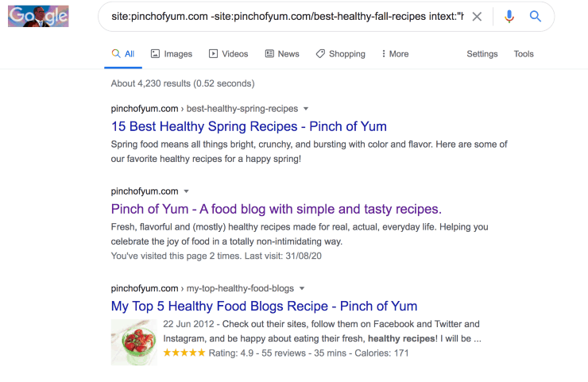Expand dropdown arrow beside pinchofyum.com homepage result
The height and width of the screenshot is (382, 588).
(x=187, y=191)
